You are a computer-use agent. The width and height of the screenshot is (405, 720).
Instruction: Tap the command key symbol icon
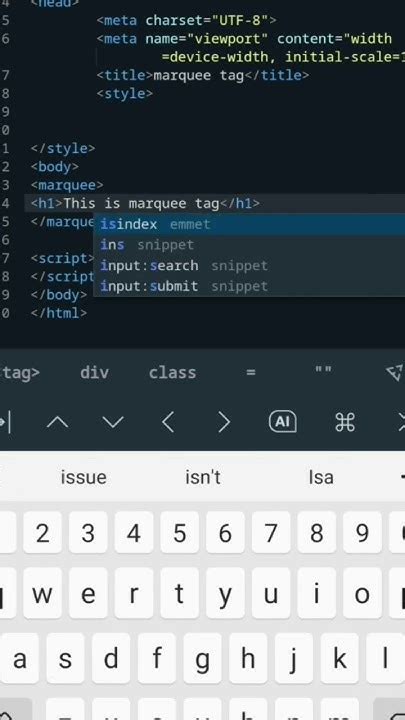coord(345,422)
